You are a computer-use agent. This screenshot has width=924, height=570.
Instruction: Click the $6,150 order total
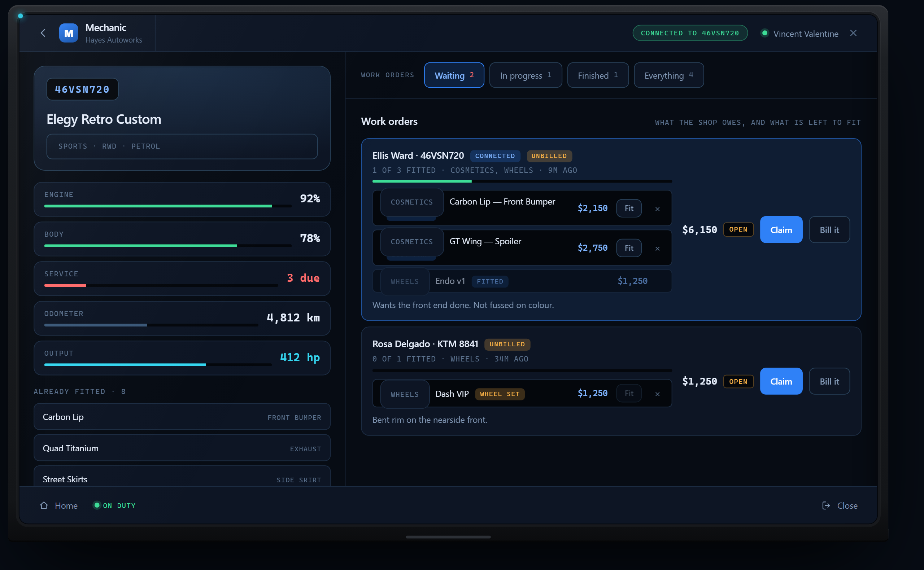point(699,229)
